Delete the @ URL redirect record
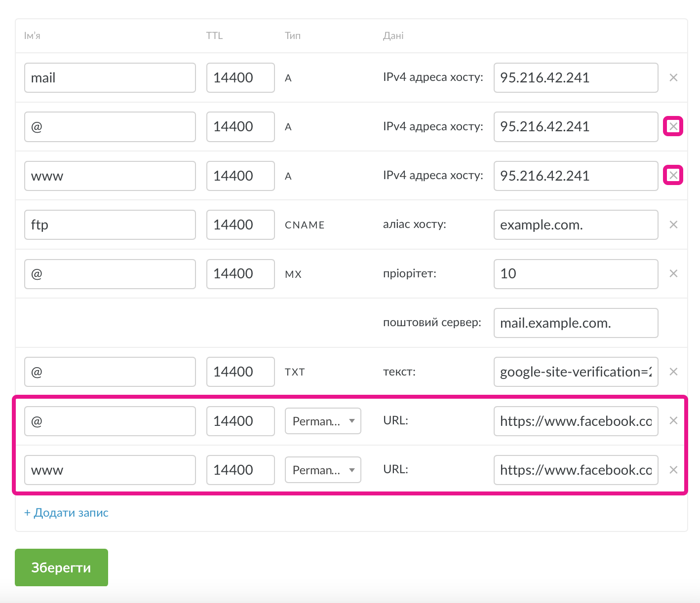Viewport: 700px width, 603px height. (x=673, y=420)
